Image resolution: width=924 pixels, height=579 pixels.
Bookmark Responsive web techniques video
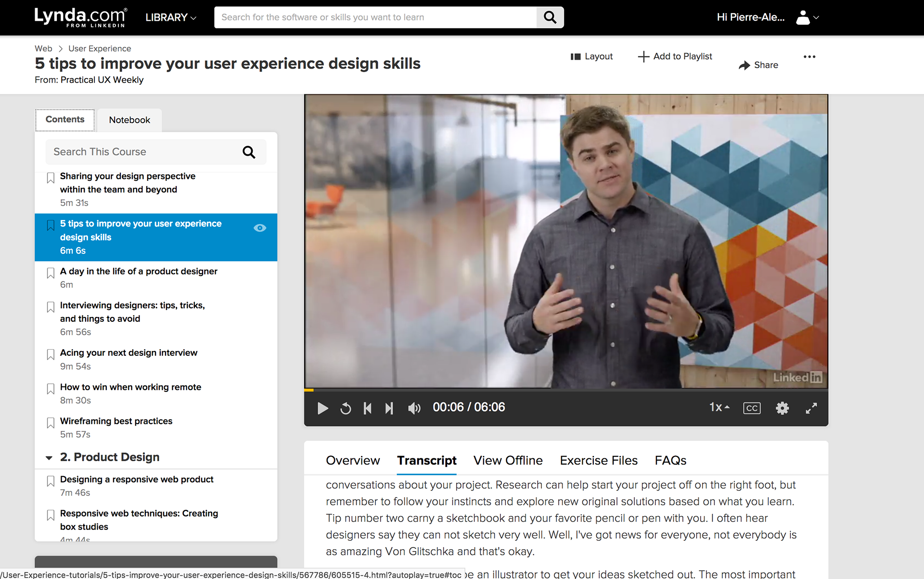[51, 516]
